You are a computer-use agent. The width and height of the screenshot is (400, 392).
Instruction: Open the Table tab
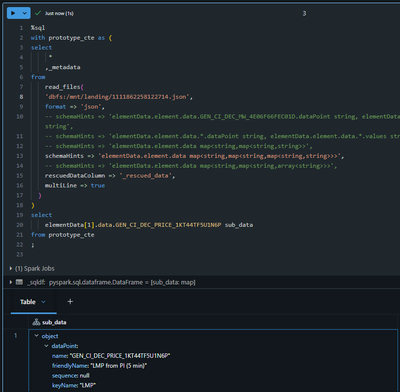coord(28,302)
